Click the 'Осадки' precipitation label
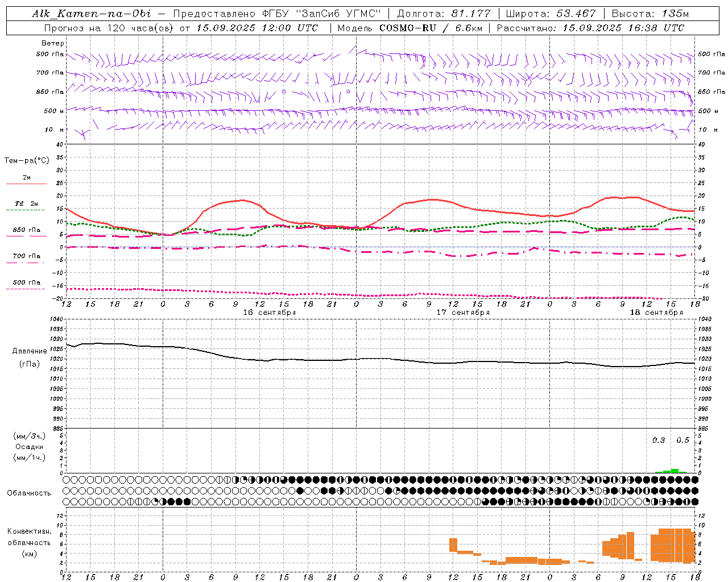This screenshot has height=582, width=728. coord(29,447)
